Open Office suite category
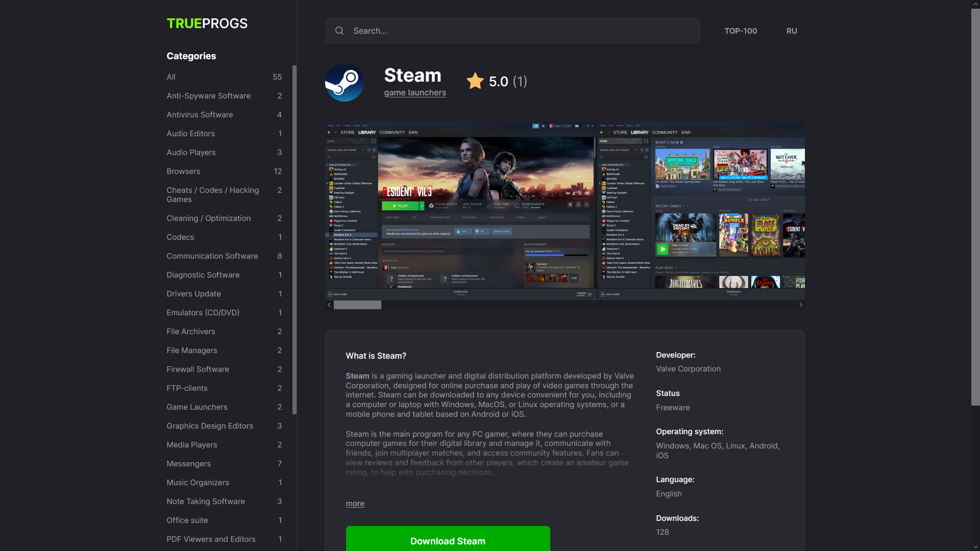This screenshot has width=980, height=551. tap(224, 520)
